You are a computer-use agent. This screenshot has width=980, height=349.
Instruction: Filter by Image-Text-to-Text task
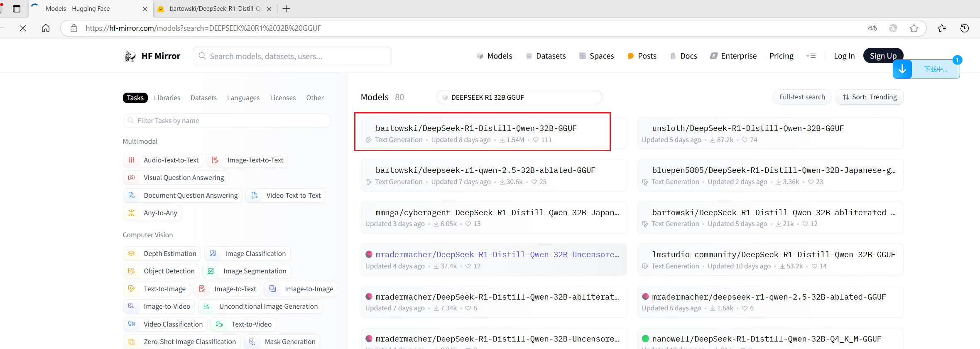[x=247, y=160]
